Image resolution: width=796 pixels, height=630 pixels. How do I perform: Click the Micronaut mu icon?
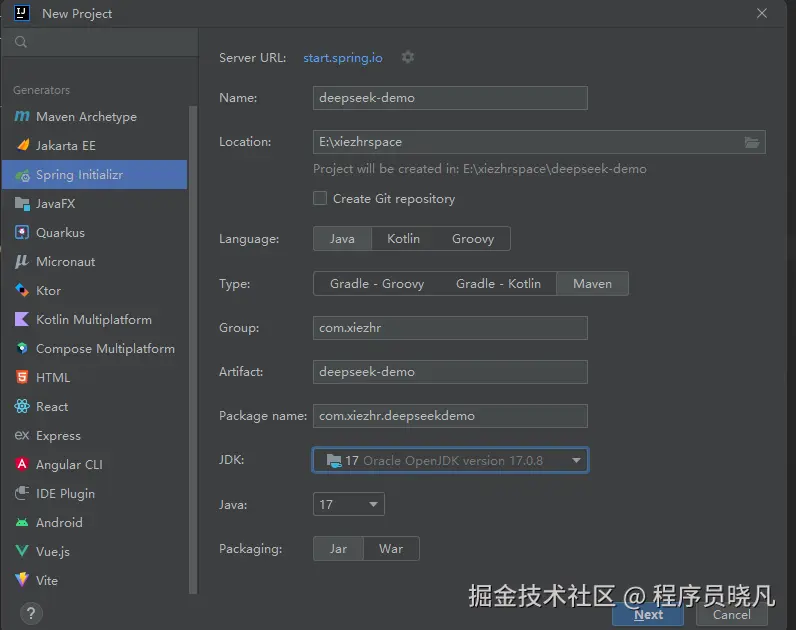[22, 261]
